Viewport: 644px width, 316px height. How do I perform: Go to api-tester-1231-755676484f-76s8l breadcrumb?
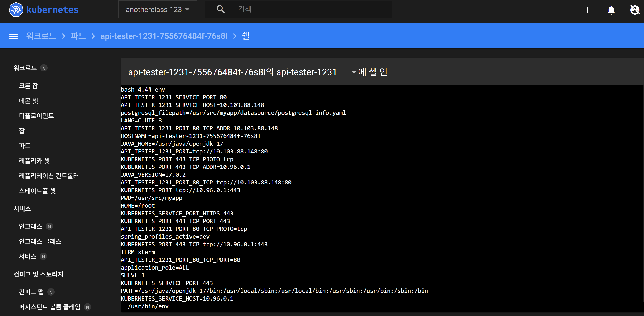pyautogui.click(x=164, y=36)
